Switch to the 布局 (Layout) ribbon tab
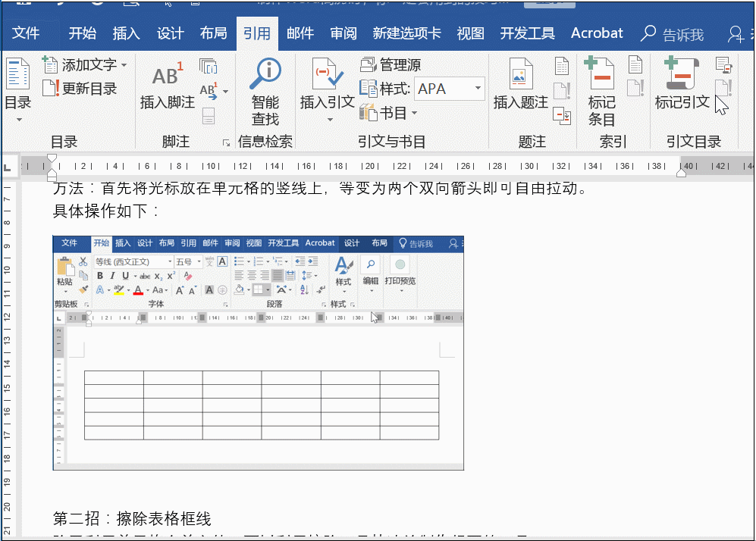 (213, 33)
